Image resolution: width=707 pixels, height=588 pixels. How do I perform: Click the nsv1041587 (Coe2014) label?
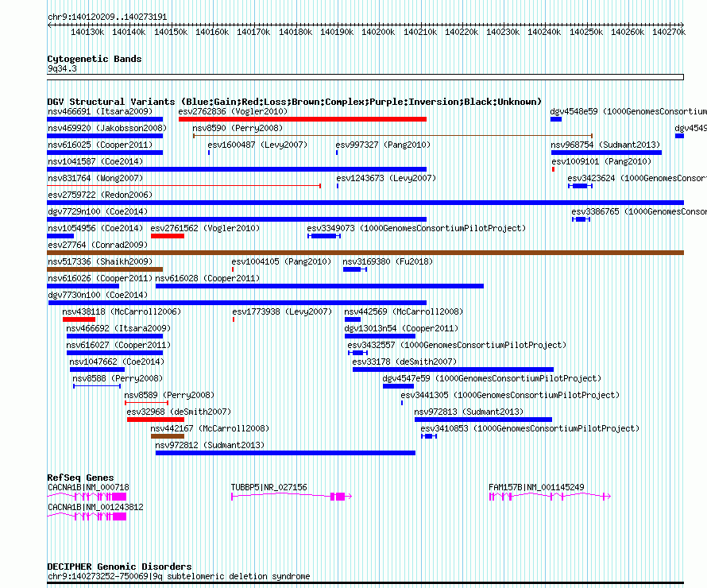(95, 161)
